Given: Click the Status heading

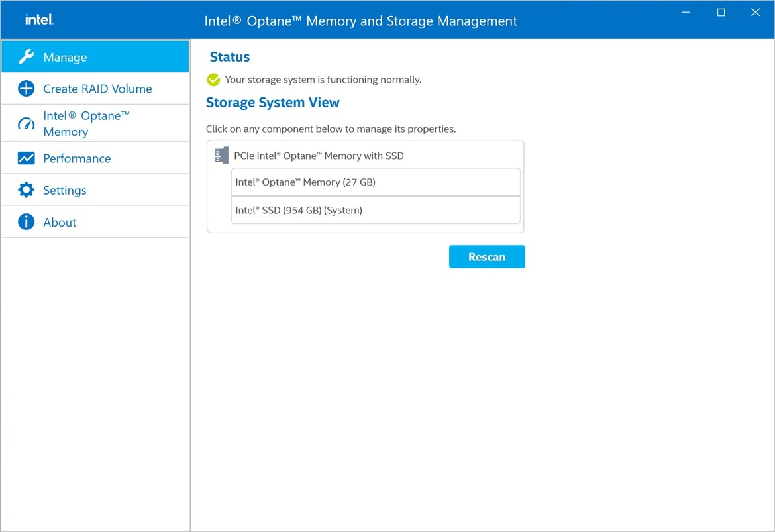Looking at the screenshot, I should coord(229,57).
